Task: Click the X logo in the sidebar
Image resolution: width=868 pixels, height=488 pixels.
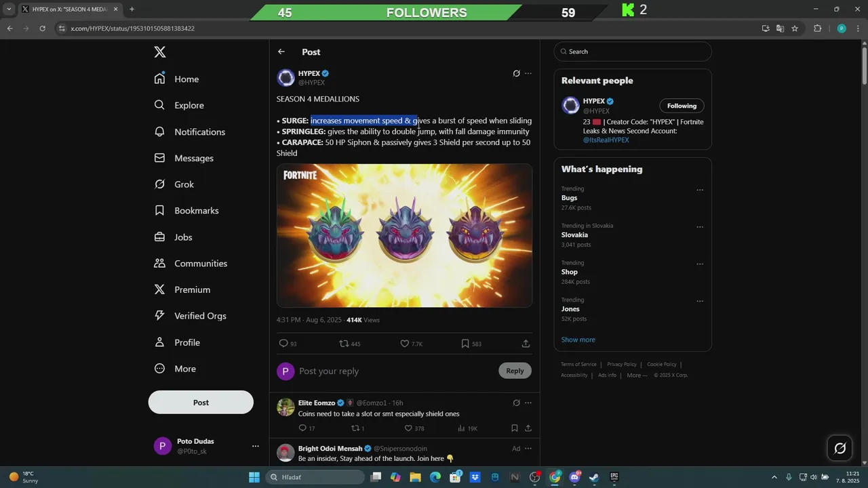Action: click(159, 52)
